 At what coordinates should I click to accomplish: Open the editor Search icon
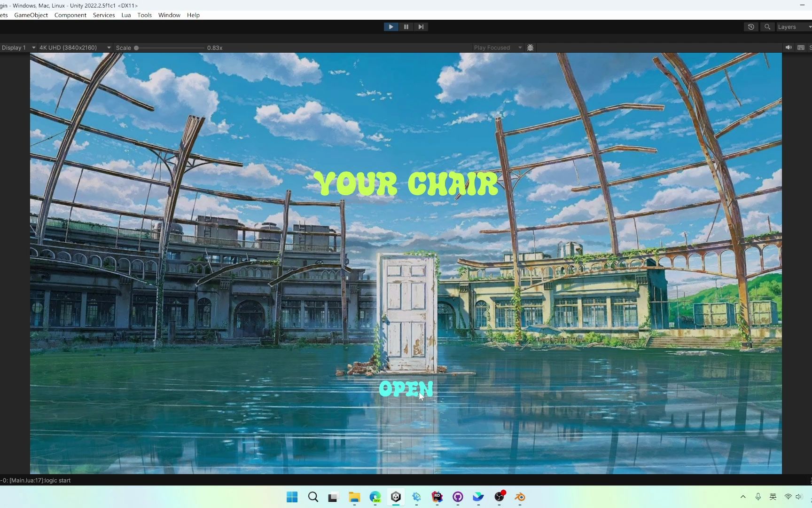pyautogui.click(x=767, y=27)
